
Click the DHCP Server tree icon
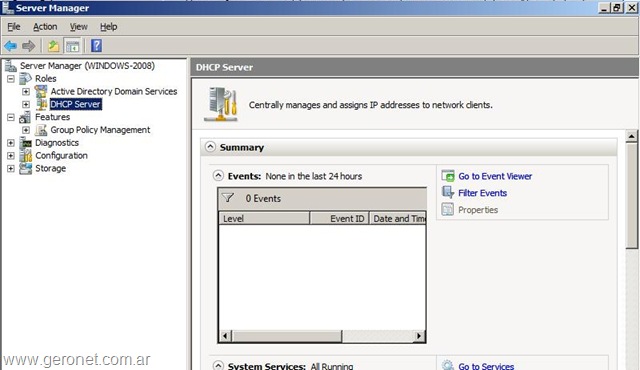coord(41,104)
